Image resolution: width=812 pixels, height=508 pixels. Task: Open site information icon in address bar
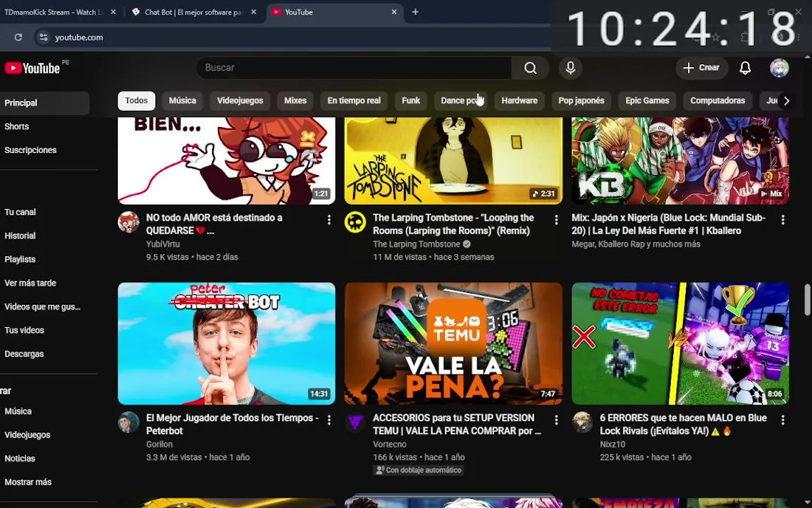44,37
